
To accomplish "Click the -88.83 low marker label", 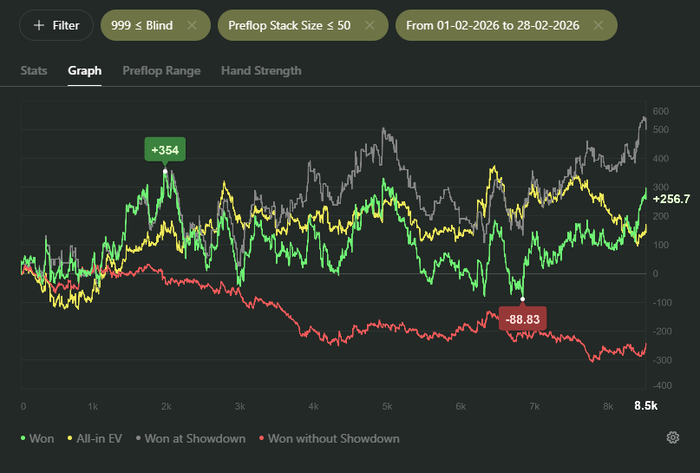I will [522, 319].
